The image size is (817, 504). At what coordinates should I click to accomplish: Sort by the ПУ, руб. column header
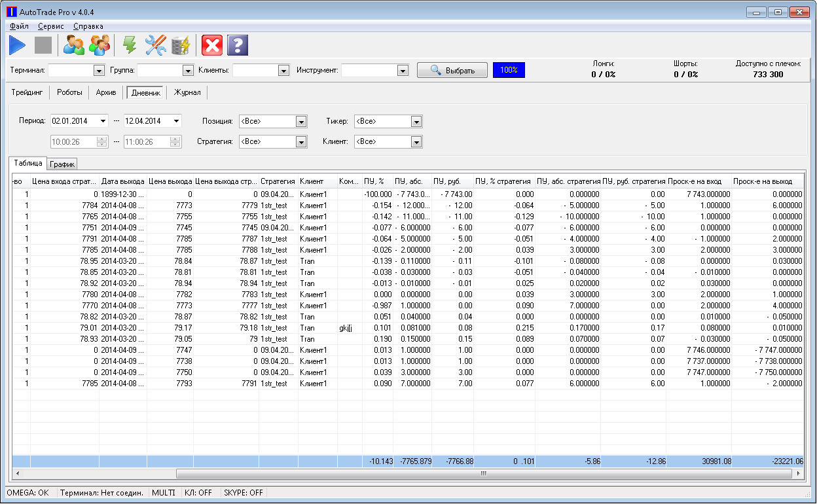(453, 181)
